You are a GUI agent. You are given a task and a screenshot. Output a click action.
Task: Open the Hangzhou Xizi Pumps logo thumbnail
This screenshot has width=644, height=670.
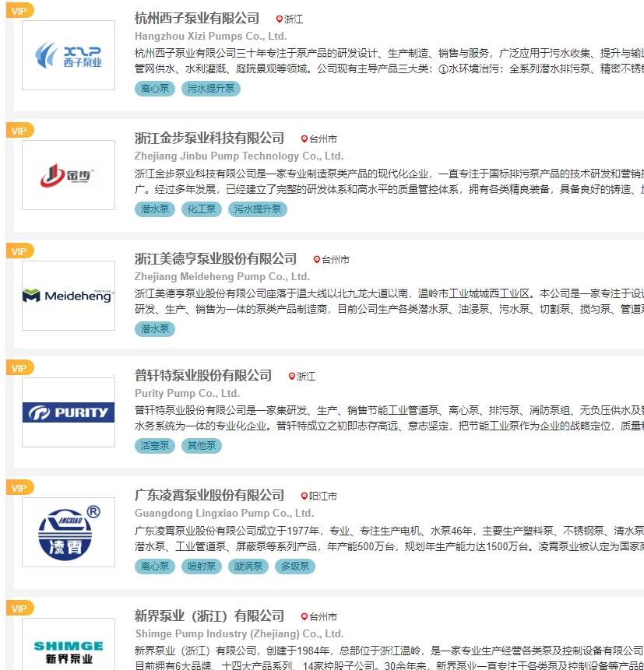click(69, 55)
